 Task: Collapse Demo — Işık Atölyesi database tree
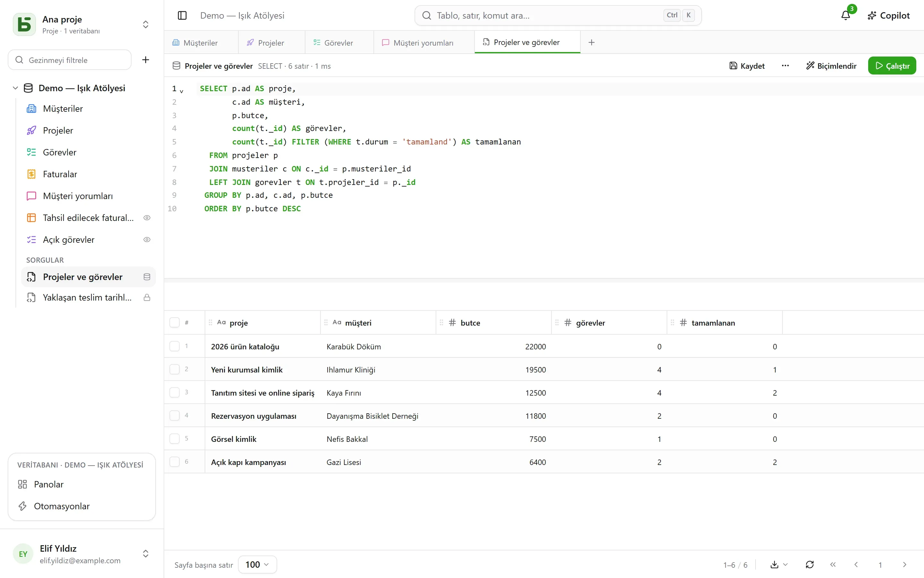15,88
